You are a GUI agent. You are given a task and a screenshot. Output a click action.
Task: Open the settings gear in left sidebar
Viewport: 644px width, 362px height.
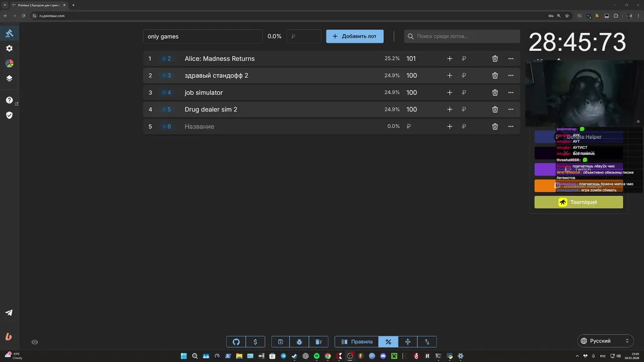click(9, 48)
